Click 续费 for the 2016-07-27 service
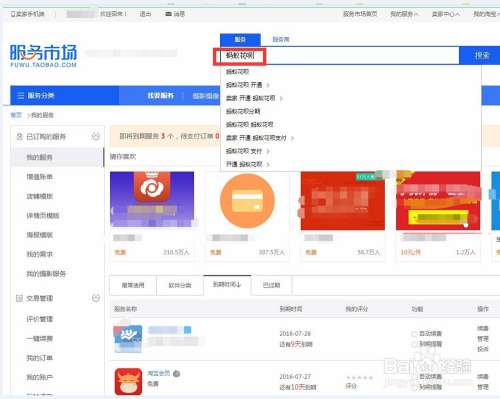500x399 pixels. [x=483, y=377]
